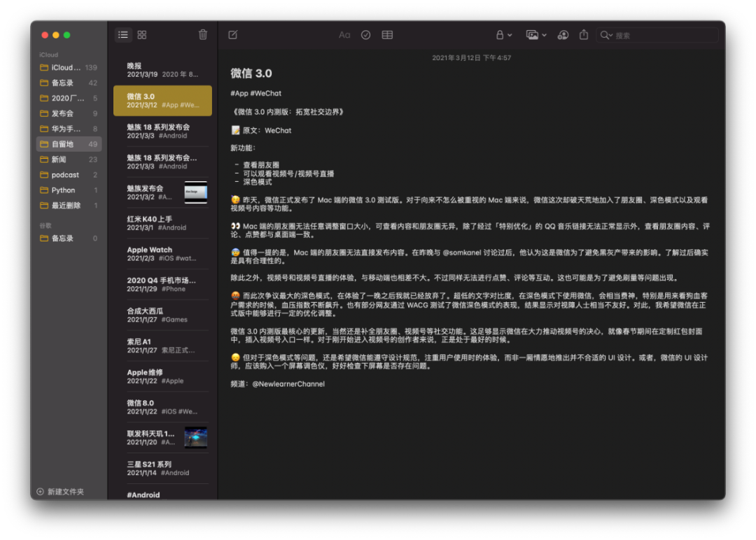The image size is (756, 540).
Task: Open the podcast folder
Action: (x=69, y=175)
